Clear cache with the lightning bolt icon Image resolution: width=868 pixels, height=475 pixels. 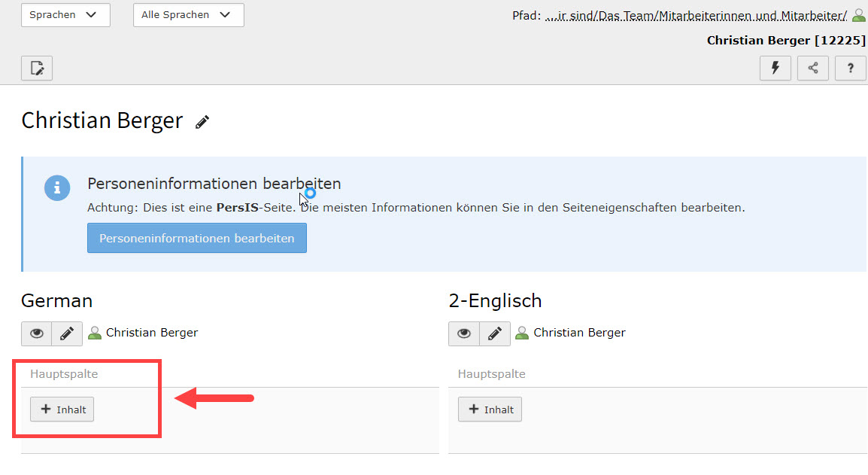click(x=775, y=69)
